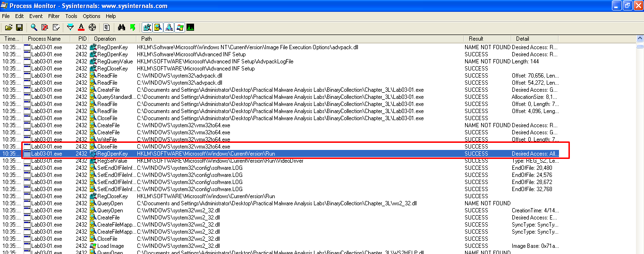Clear the display using the eraser icon
Image resolution: width=644 pixels, height=254 pixels.
(56, 27)
